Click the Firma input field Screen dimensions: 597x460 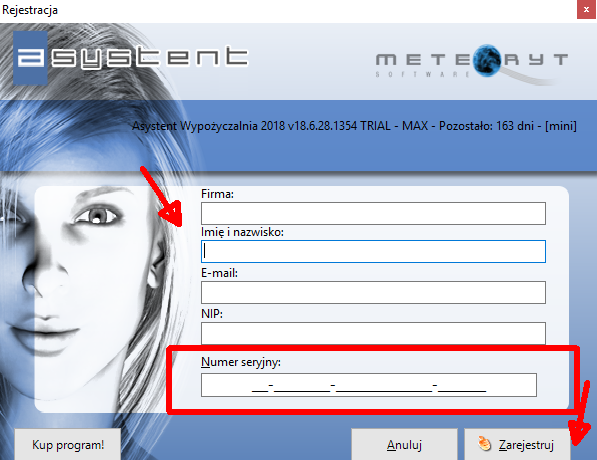coord(373,213)
